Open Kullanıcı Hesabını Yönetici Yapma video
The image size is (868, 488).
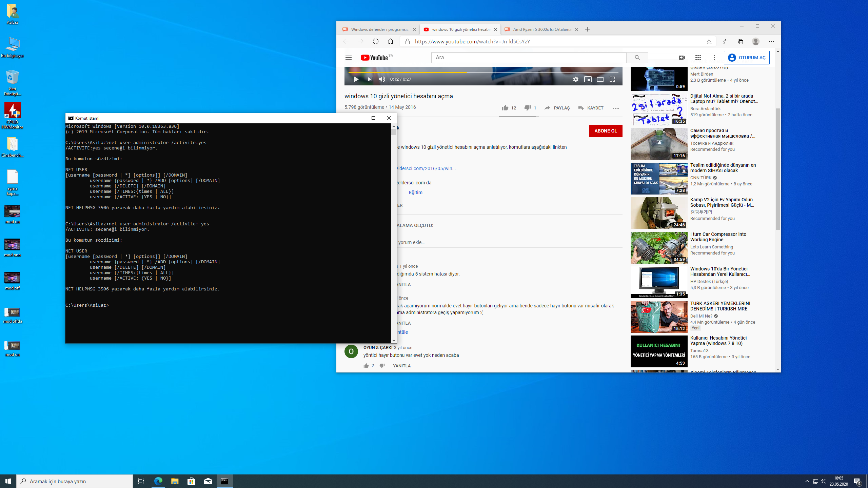659,351
